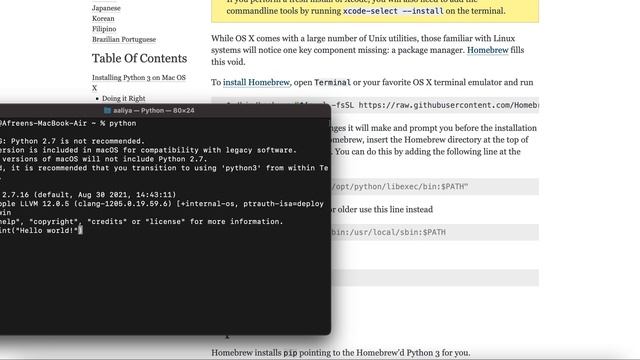Image resolution: width=640 pixels, height=360 pixels.
Task: Click the Hello world input line in Terminal
Action: point(41,231)
